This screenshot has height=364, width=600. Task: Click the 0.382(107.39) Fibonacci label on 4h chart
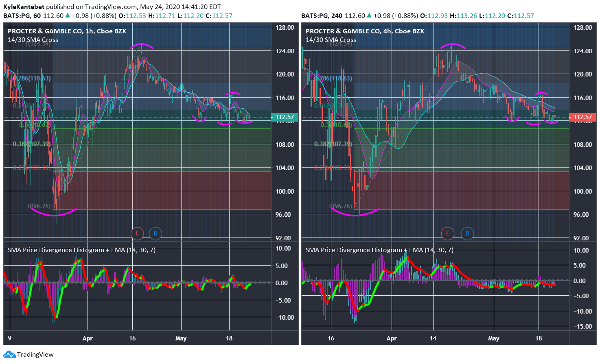333,144
